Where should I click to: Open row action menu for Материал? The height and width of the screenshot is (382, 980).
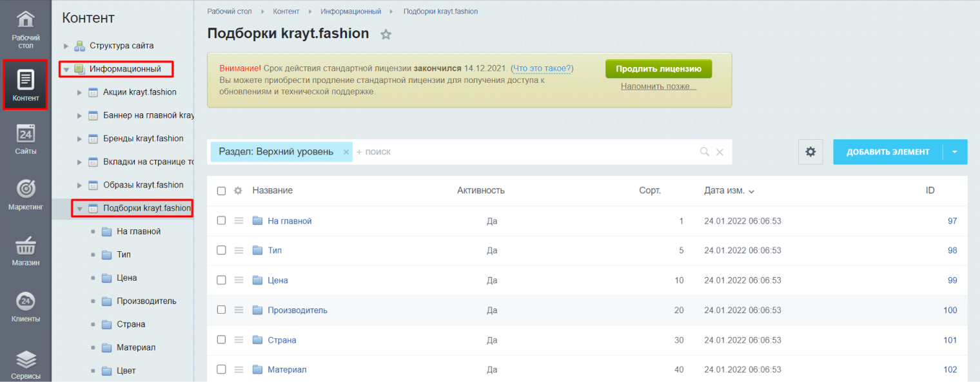(x=239, y=369)
